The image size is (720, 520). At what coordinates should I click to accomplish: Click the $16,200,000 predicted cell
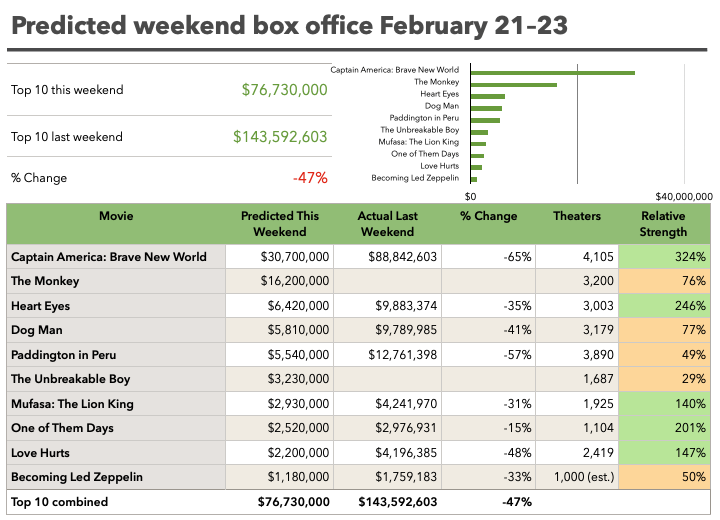pos(280,281)
